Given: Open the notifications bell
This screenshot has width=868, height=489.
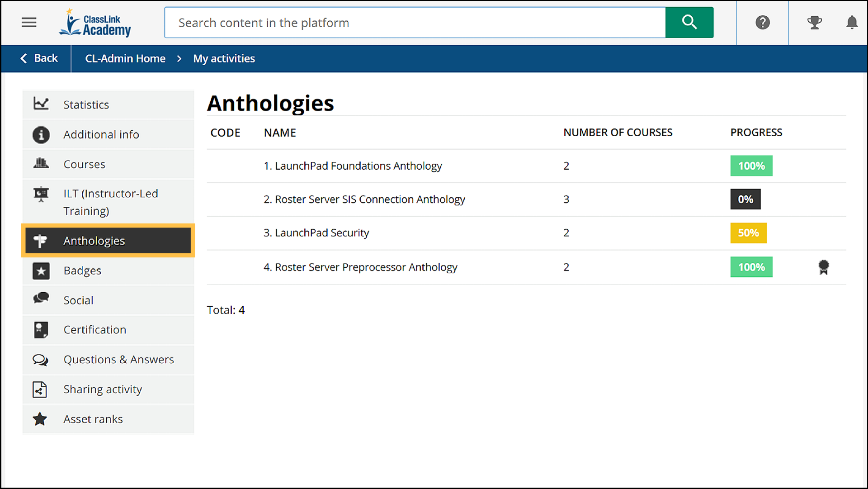Looking at the screenshot, I should click(852, 22).
